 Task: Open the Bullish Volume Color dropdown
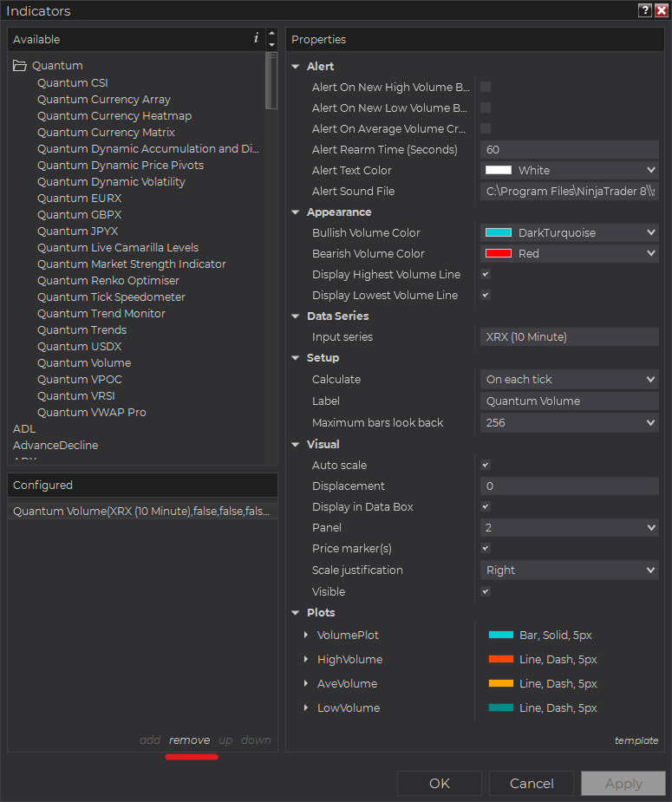tap(569, 232)
